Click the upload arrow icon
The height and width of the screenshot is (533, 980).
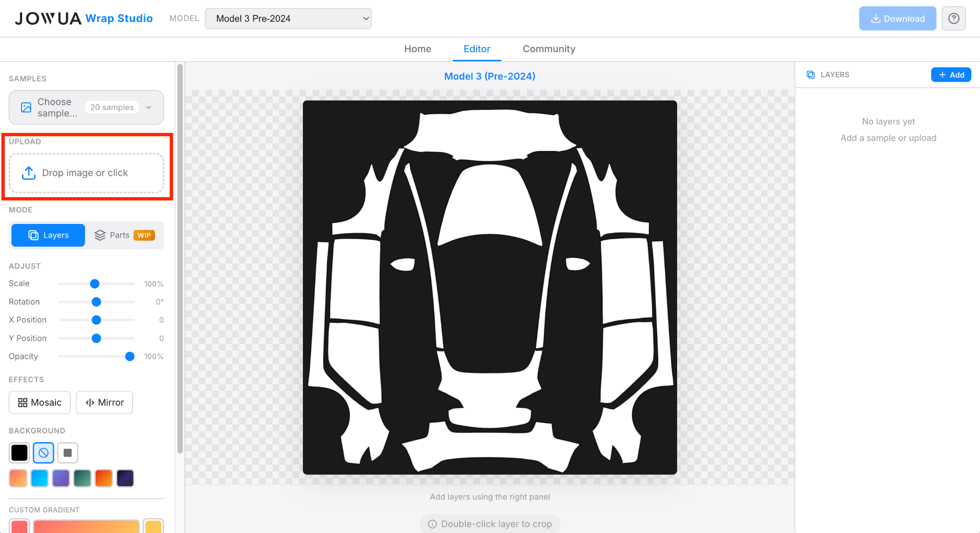click(x=29, y=173)
